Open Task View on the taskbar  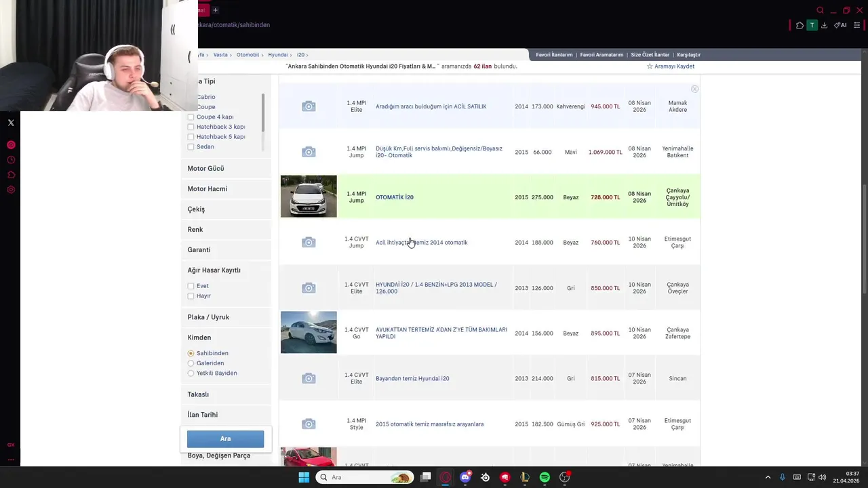(425, 477)
